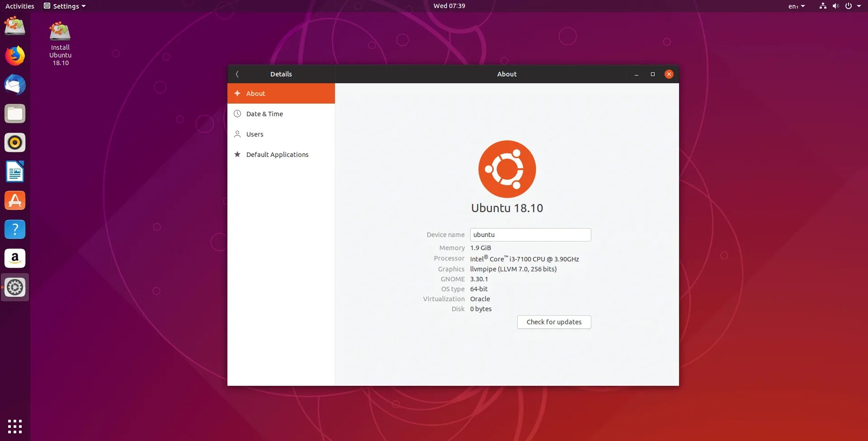This screenshot has height=441, width=868.
Task: Open the Settings app menu
Action: click(x=65, y=6)
